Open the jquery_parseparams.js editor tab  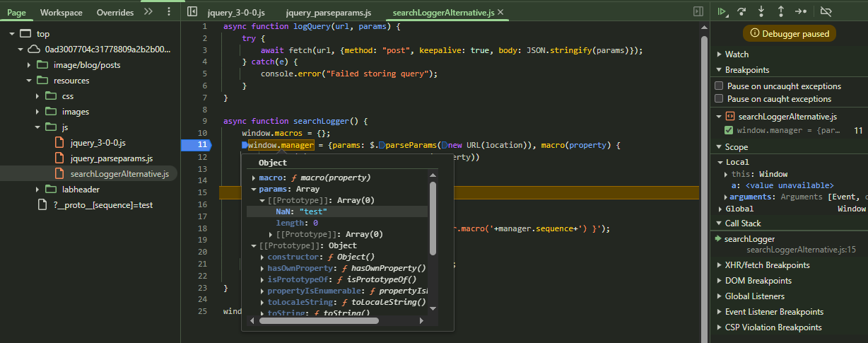(x=328, y=13)
